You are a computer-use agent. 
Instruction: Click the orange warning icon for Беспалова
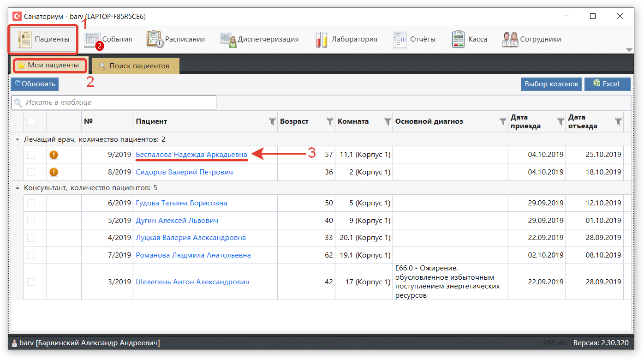pos(54,155)
